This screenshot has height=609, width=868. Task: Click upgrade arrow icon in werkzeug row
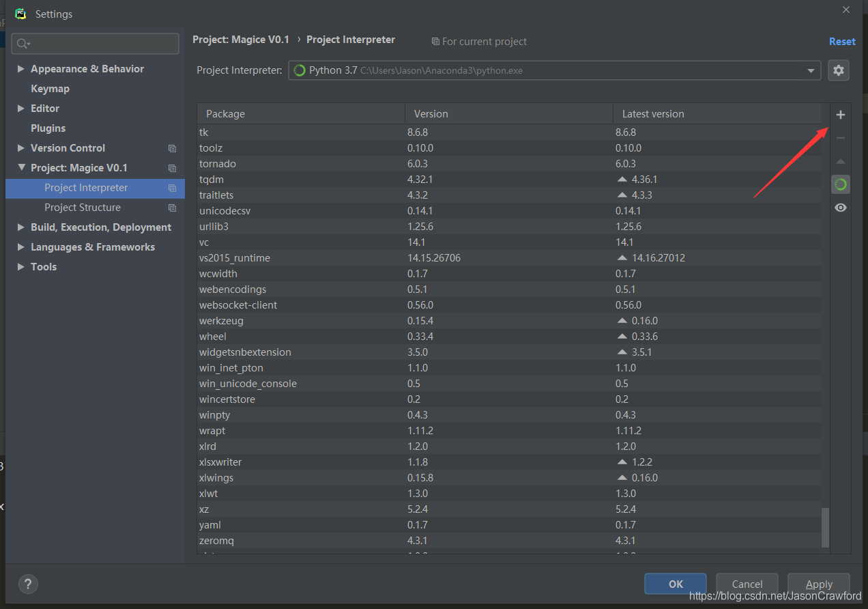(622, 320)
